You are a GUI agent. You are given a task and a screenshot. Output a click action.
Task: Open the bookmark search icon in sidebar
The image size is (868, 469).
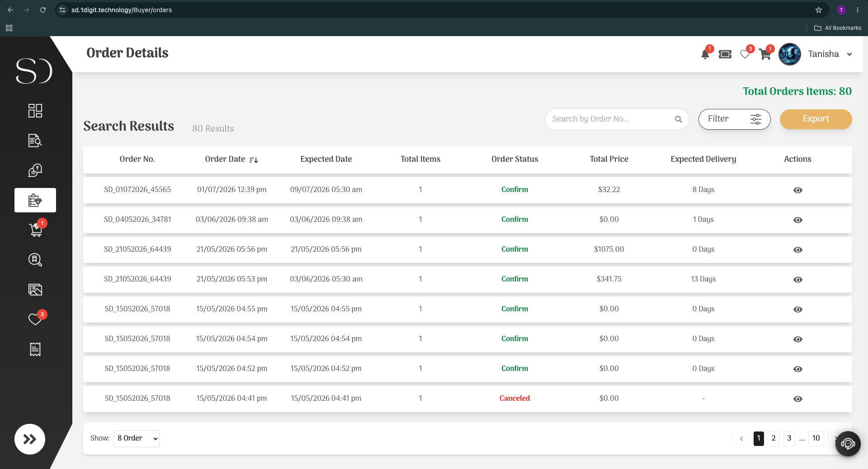tap(35, 260)
